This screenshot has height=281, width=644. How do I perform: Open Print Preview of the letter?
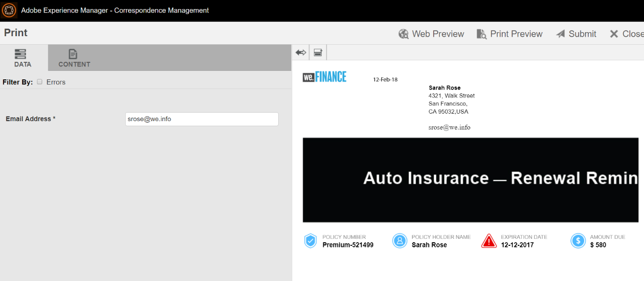point(509,34)
